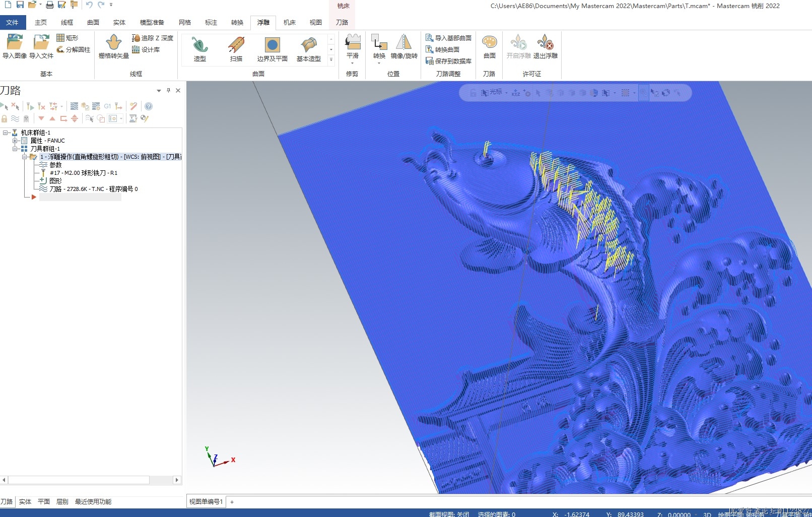Open 最近使用功能 bottom panel tab
Viewport: 812px width, 517px height.
(x=93, y=501)
